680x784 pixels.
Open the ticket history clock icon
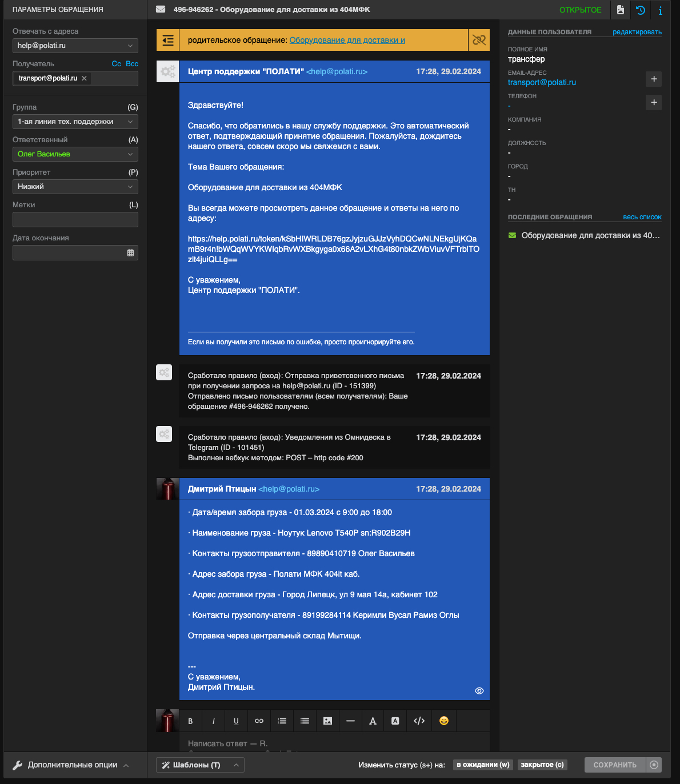641,10
